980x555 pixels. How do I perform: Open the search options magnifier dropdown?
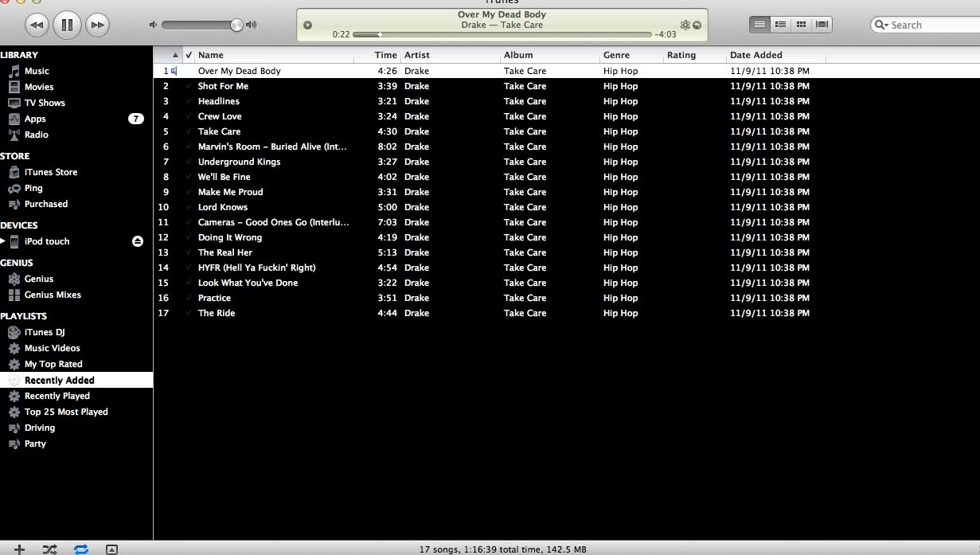881,25
